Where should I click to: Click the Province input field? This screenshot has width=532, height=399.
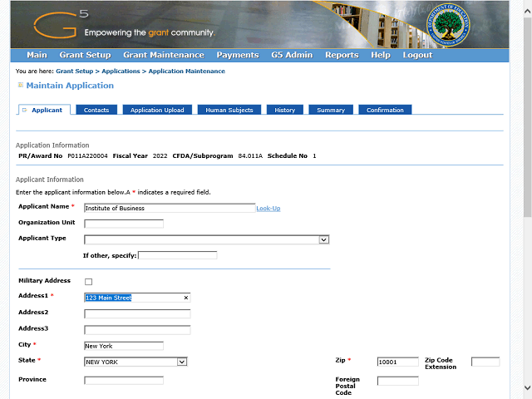pos(124,381)
